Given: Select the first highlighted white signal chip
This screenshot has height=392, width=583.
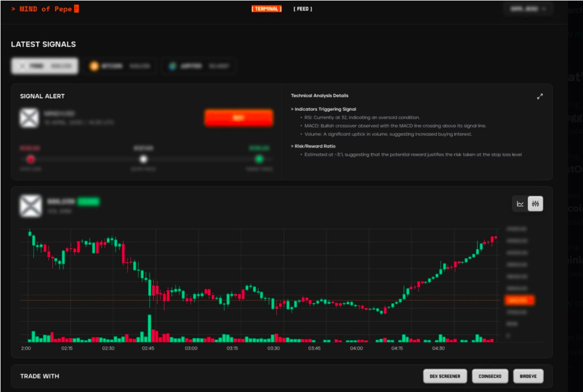Looking at the screenshot, I should pyautogui.click(x=45, y=66).
